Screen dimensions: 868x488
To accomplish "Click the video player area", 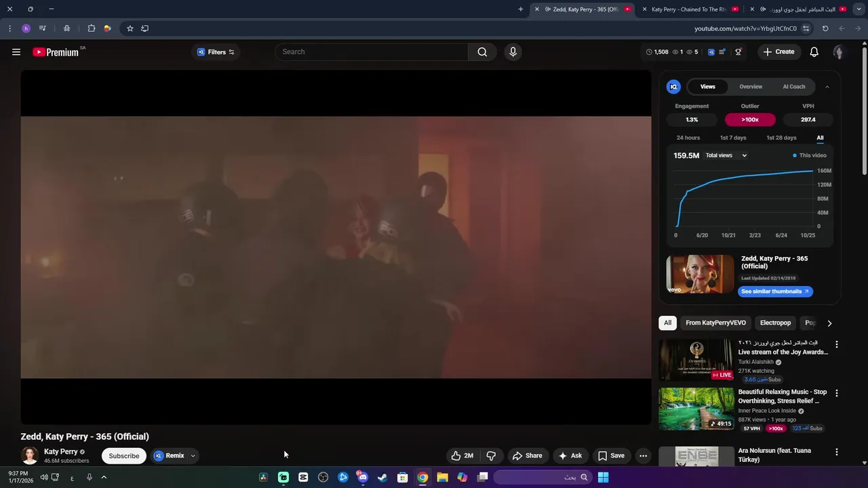I will (x=336, y=247).
